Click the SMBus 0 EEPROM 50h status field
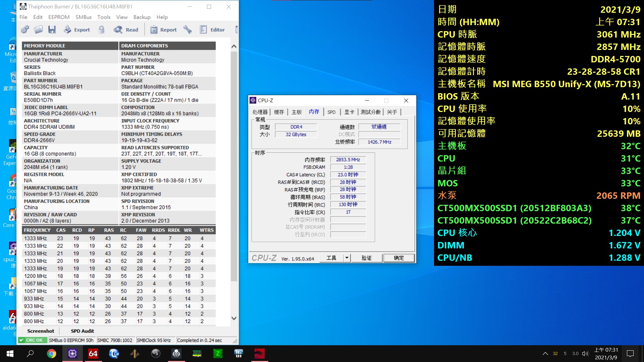The image size is (644, 362). pyautogui.click(x=71, y=340)
